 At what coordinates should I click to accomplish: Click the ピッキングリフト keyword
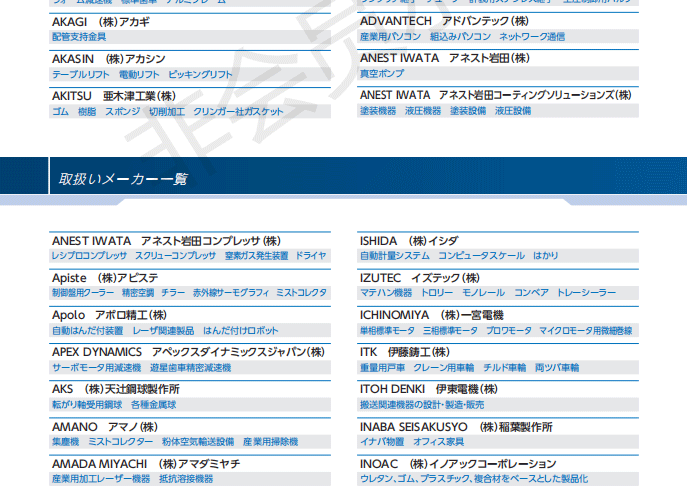[x=200, y=74]
